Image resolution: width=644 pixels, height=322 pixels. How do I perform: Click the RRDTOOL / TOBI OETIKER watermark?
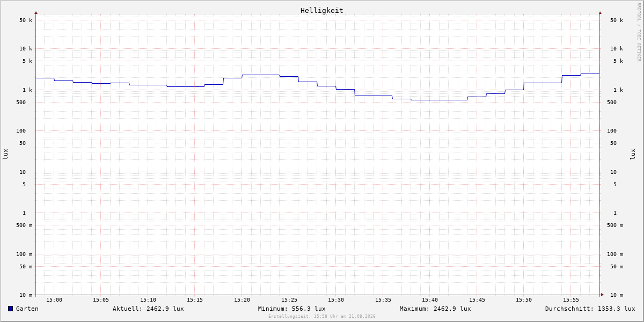point(639,32)
